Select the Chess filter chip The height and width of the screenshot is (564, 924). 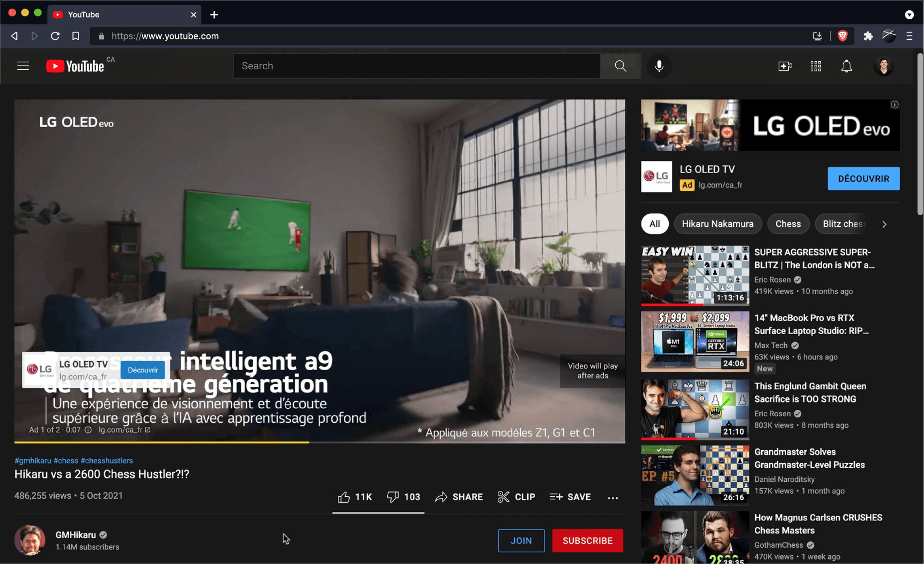click(788, 224)
